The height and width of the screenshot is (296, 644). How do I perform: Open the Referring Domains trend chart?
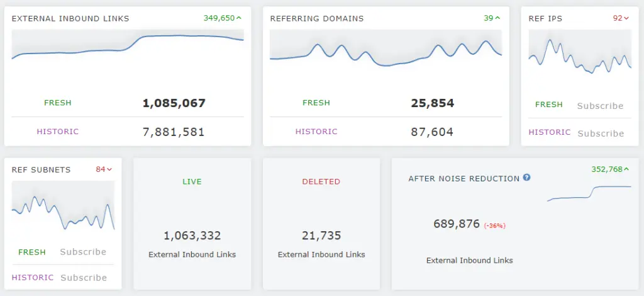[x=386, y=50]
